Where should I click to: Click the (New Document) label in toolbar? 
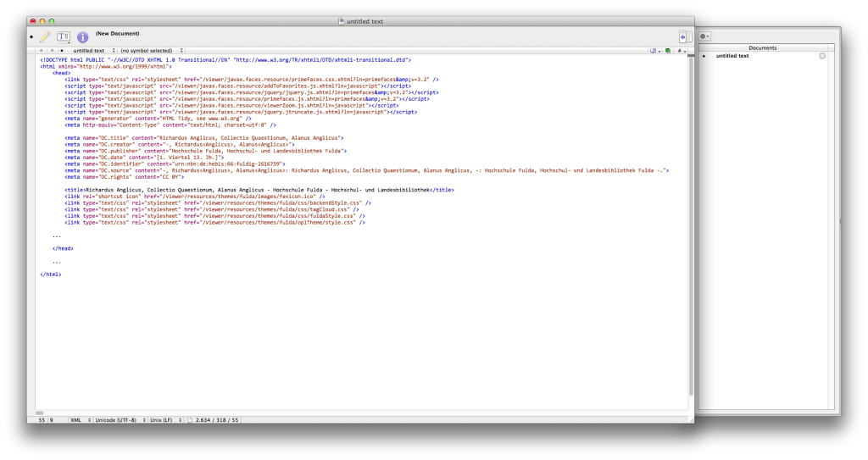click(x=117, y=33)
